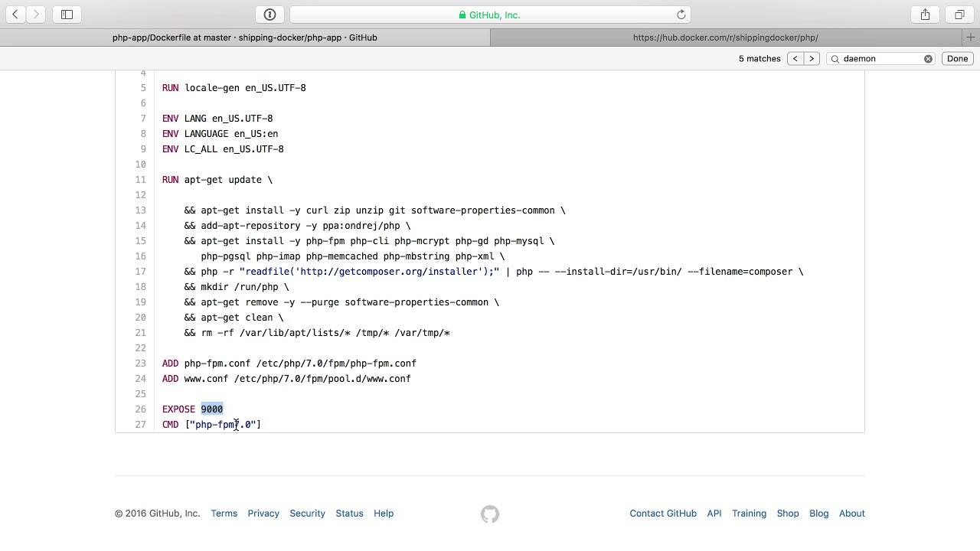Click 'mkdir /run/php' line
The width and height of the screenshot is (980, 551).
coord(237,287)
